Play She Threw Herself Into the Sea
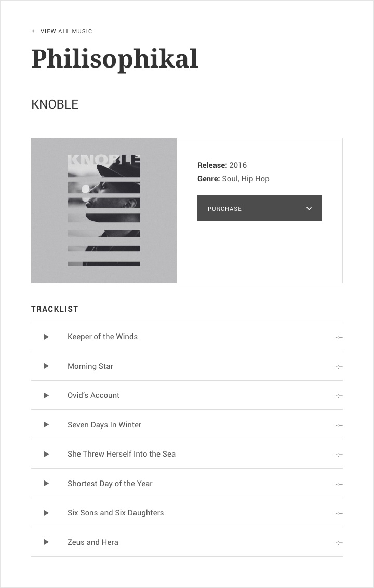 tap(46, 454)
